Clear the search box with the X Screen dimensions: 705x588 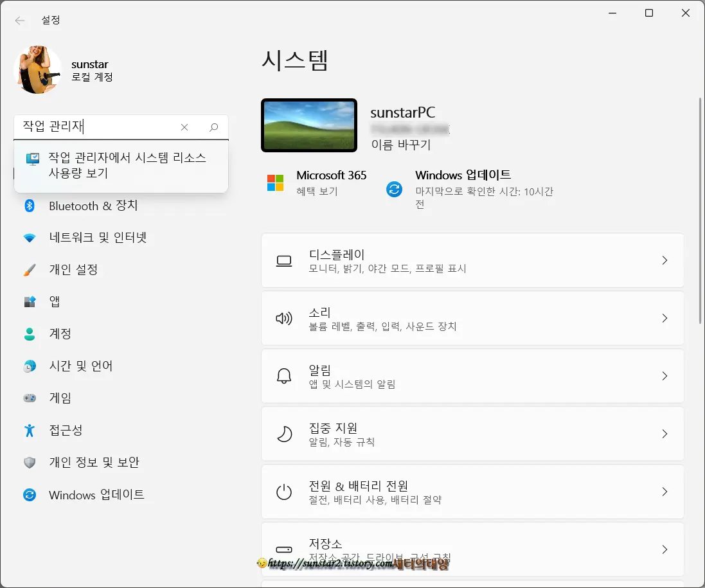tap(184, 127)
